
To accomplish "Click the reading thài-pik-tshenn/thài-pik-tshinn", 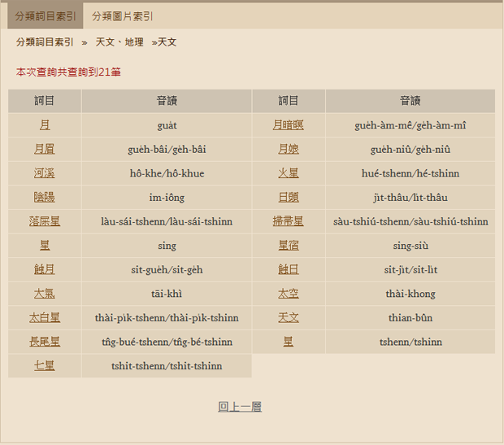I will [167, 318].
